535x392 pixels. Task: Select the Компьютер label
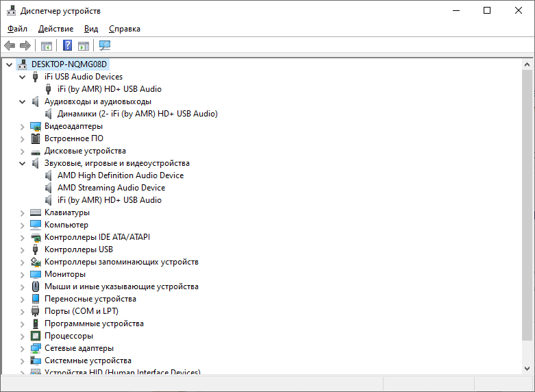point(66,225)
